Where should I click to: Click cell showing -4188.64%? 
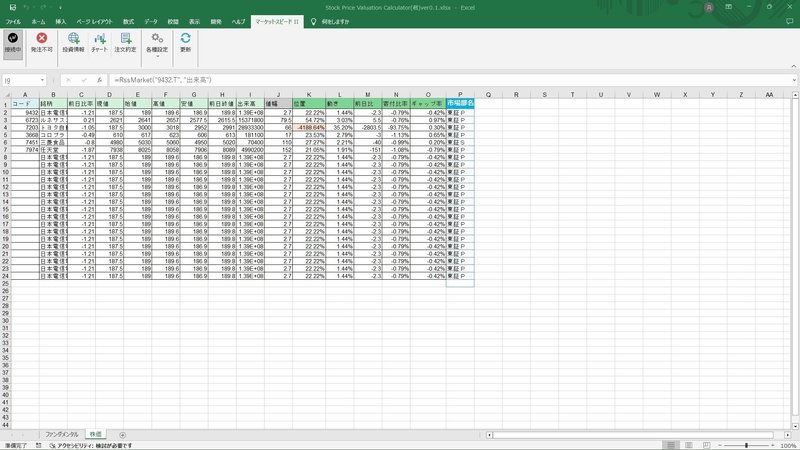(309, 128)
